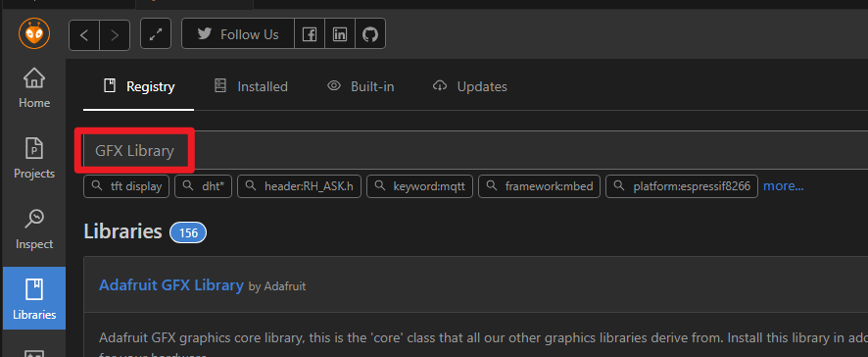Viewport: 868px width, 357px height.
Task: Select the 'tft display' search suggestion
Action: 126,186
